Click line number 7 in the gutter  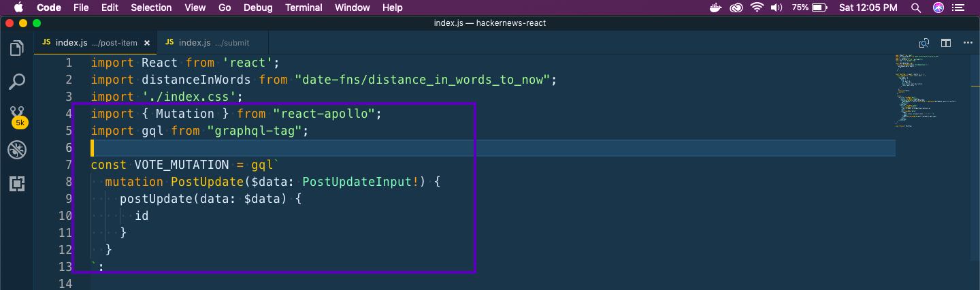69,165
